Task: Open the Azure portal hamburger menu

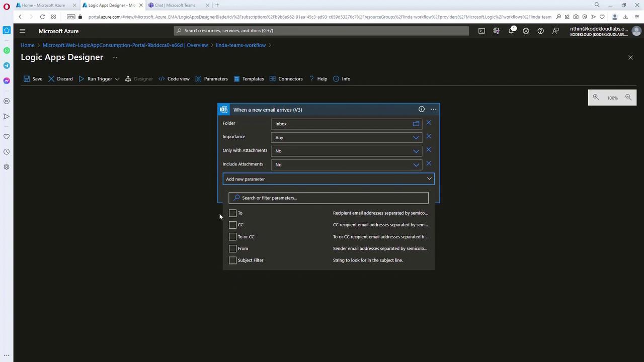Action: click(x=22, y=31)
